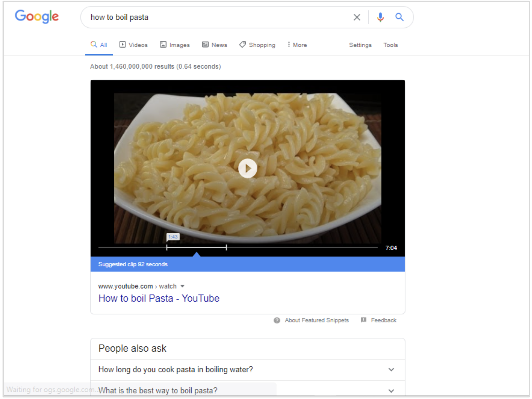Image resolution: width=532 pixels, height=399 pixels.
Task: Clear the search query with X
Action: 357,17
